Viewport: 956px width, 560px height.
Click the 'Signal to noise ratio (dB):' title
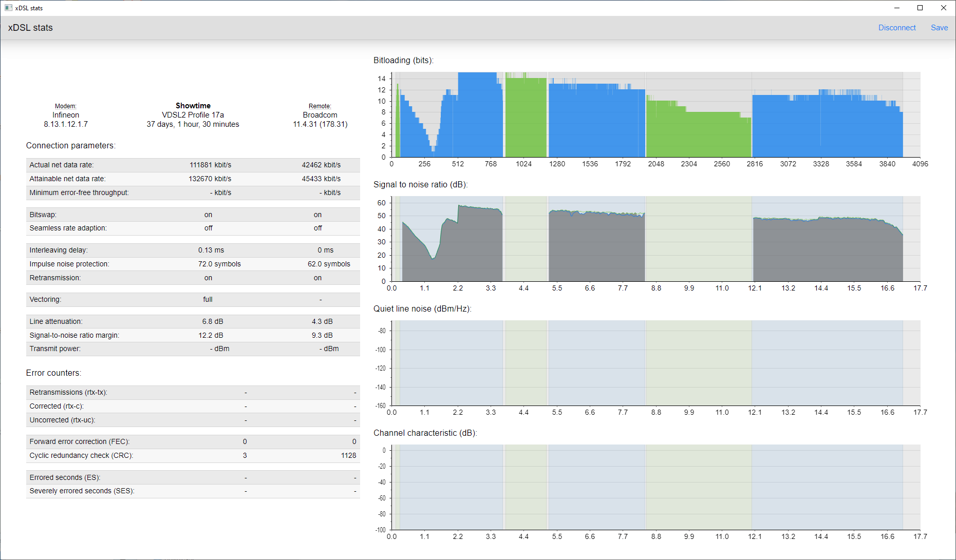click(421, 185)
